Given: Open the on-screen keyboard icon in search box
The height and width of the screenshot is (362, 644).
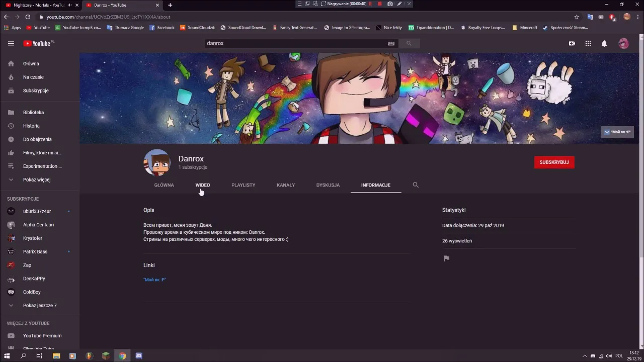Looking at the screenshot, I should pos(391,43).
